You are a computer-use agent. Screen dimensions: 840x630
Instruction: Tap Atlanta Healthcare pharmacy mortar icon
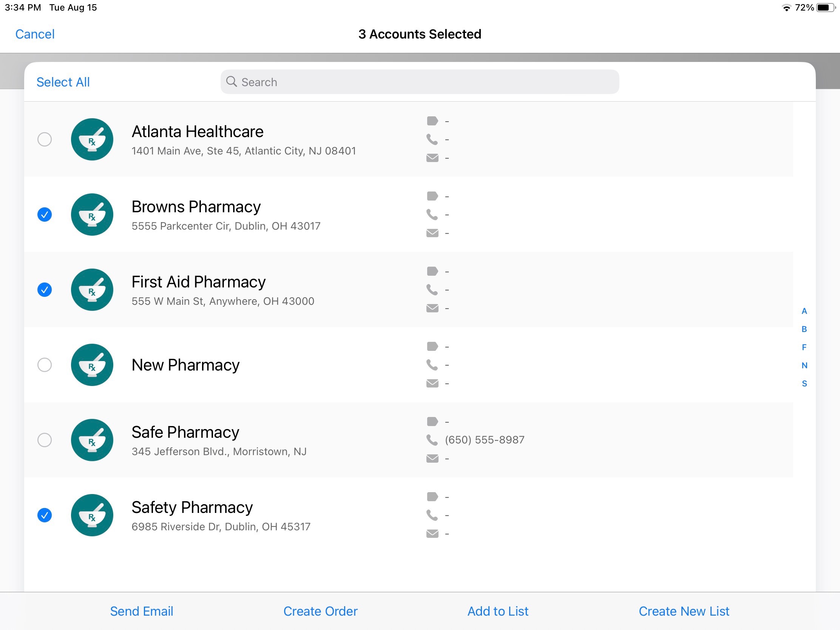pos(92,139)
